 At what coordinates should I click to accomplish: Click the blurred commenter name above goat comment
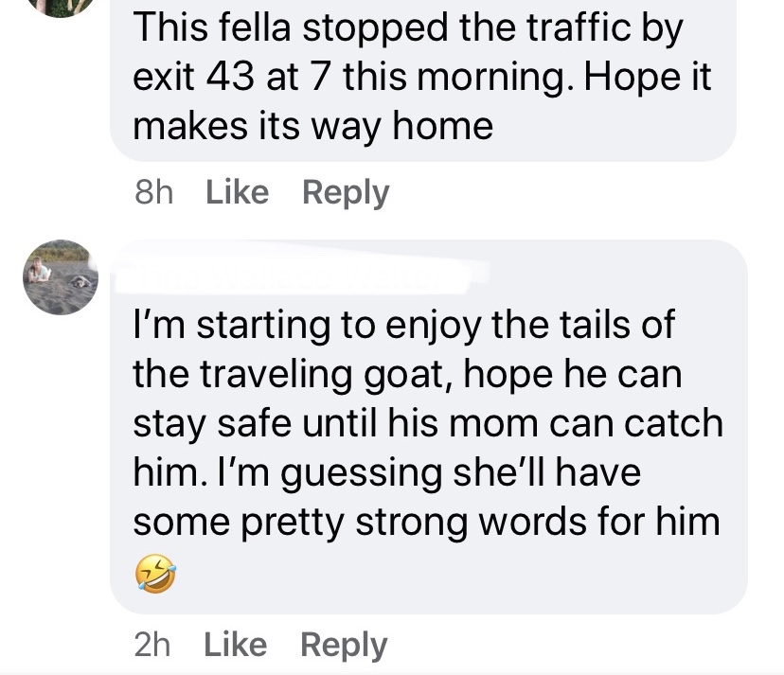coord(298,275)
